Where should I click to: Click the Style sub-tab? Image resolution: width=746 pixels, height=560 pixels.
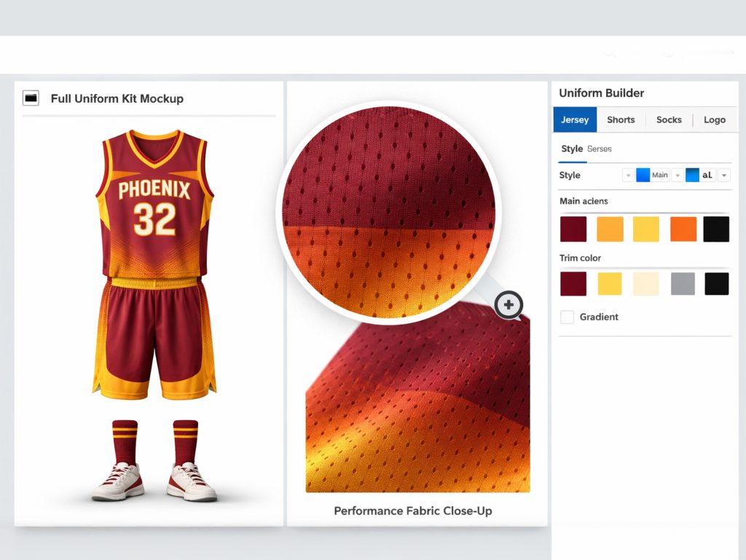pos(572,149)
